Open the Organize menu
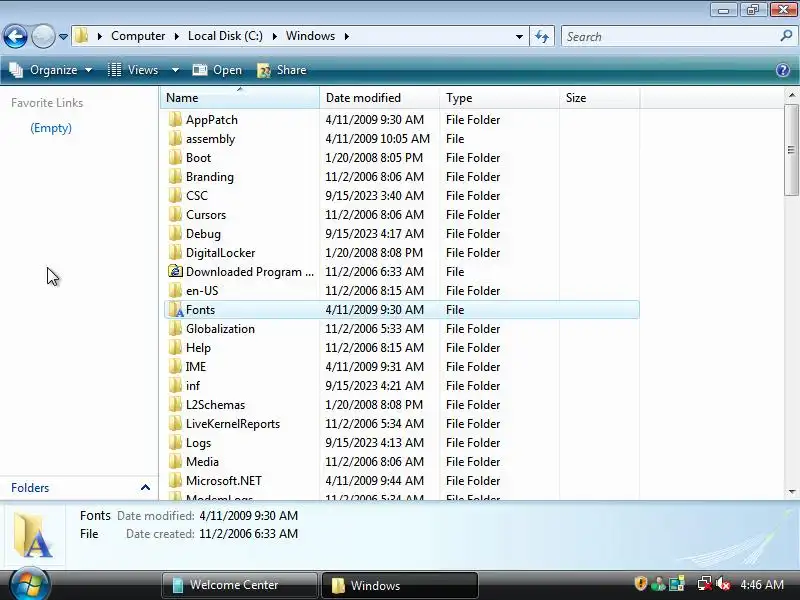Image resolution: width=800 pixels, height=600 pixels. click(x=51, y=70)
